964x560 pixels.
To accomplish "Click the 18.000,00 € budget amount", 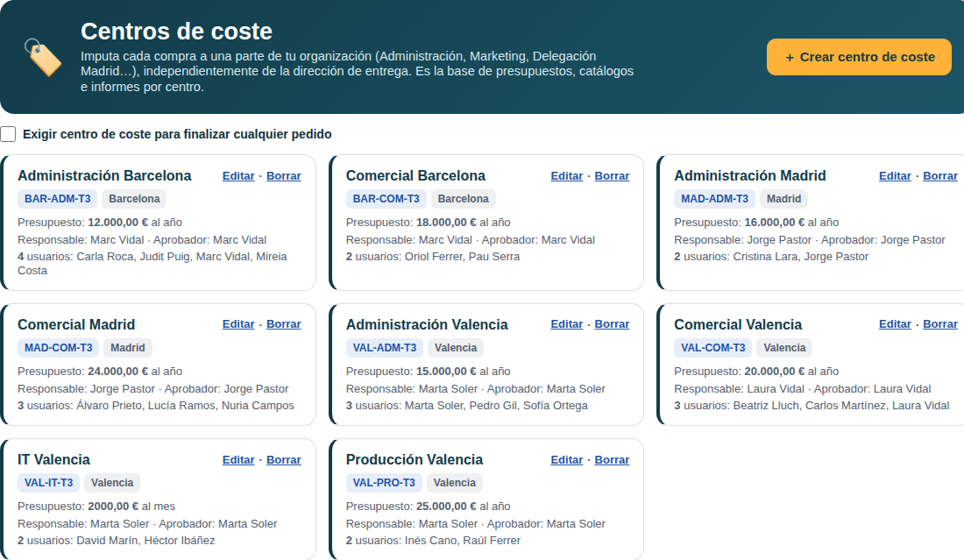I will click(x=446, y=223).
